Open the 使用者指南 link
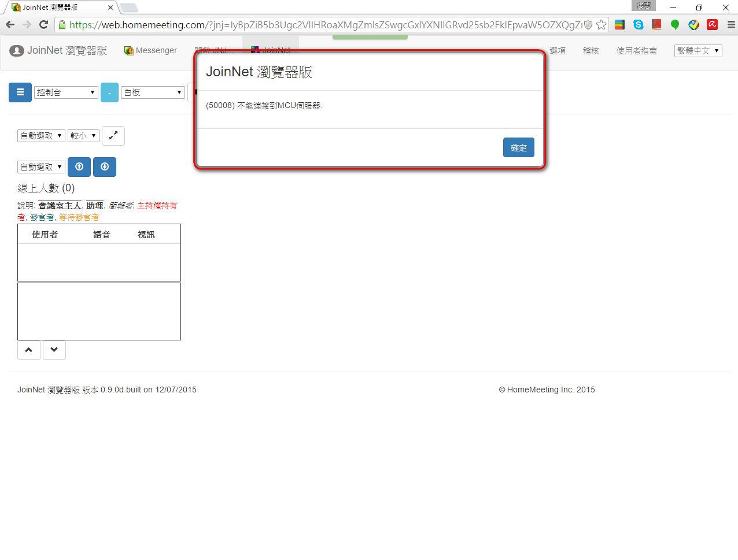The width and height of the screenshot is (738, 560). (x=637, y=51)
